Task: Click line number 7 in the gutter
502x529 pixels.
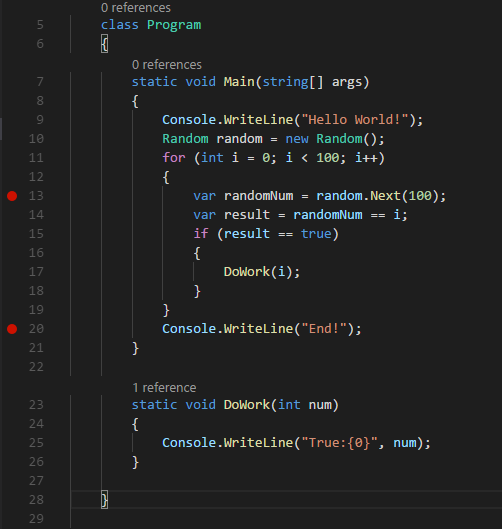Action: point(40,82)
